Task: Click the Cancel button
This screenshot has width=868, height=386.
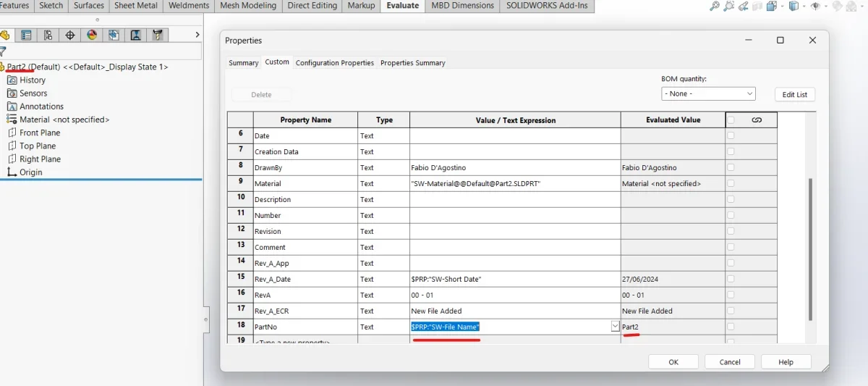Action: pos(730,362)
